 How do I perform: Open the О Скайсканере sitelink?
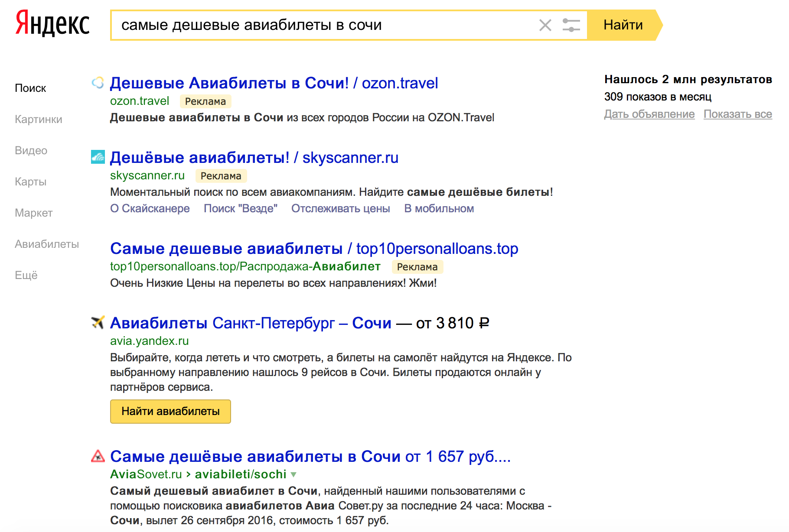point(150,208)
